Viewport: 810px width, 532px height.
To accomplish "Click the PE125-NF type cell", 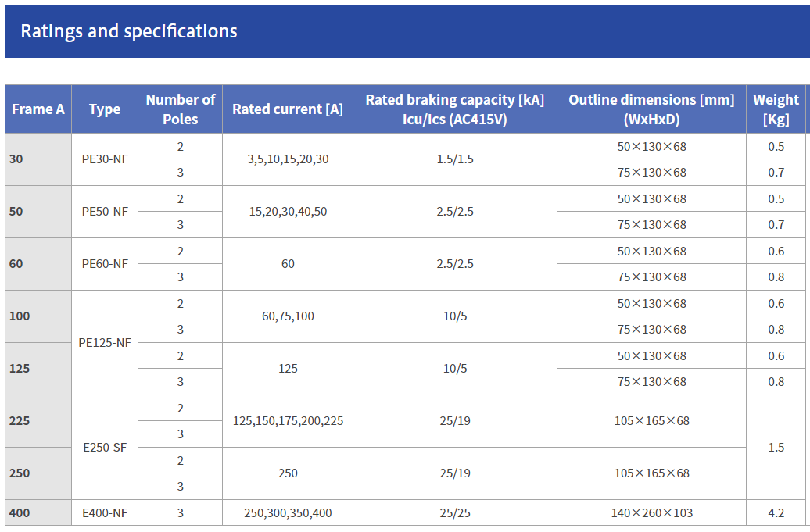I will pos(105,342).
